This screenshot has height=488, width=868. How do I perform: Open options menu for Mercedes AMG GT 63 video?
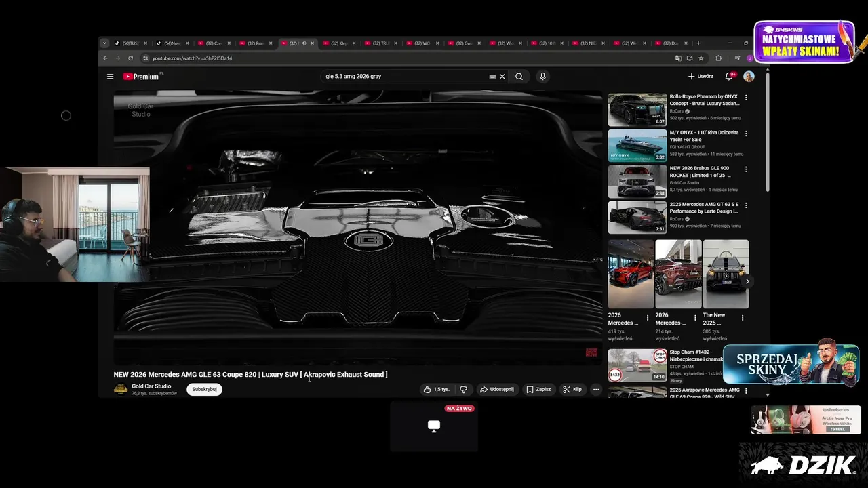coord(746,205)
